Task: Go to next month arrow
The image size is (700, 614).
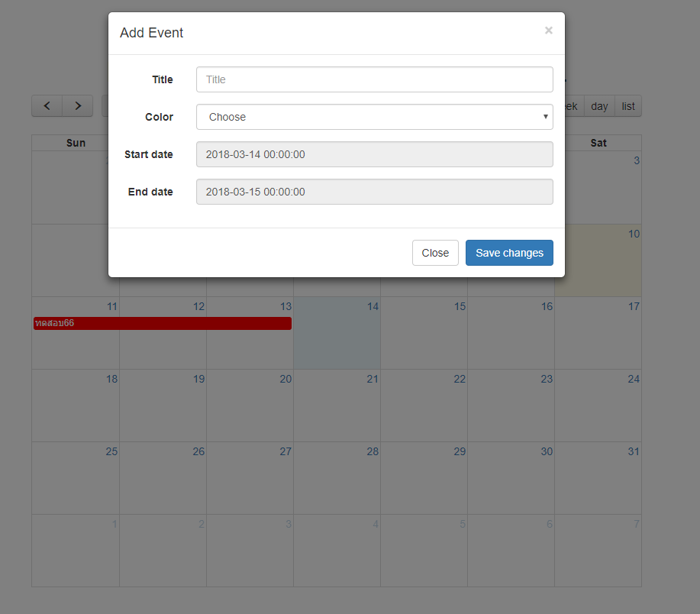Action: click(x=78, y=106)
